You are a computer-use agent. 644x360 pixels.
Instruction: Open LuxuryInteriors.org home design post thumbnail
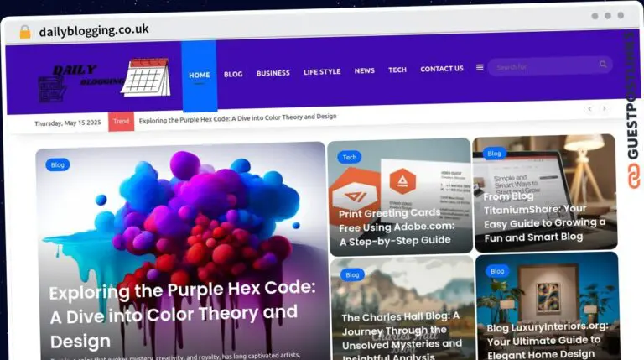[548, 305]
